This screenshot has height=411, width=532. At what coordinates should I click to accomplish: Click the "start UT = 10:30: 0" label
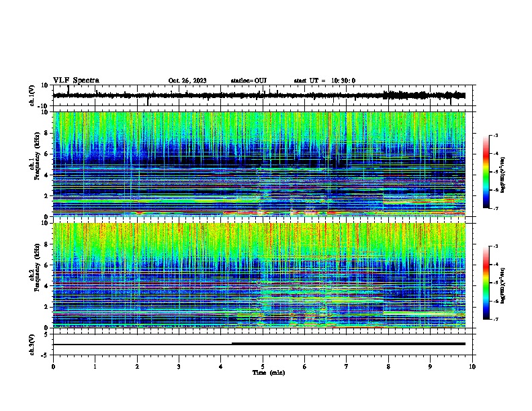pyautogui.click(x=324, y=81)
